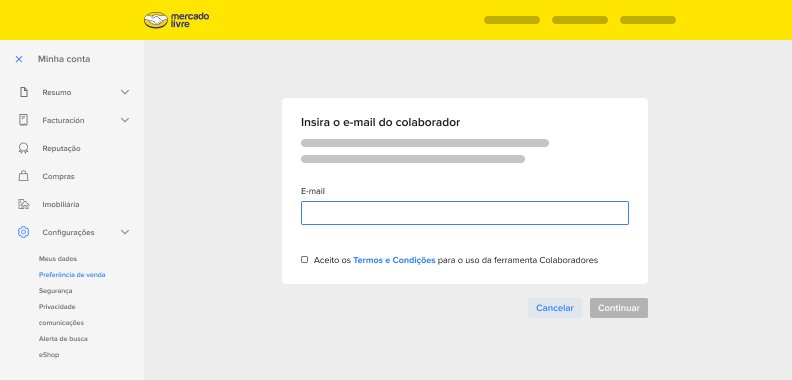Click the Configurações gear icon
Viewport: 792px width, 380px height.
(x=23, y=232)
